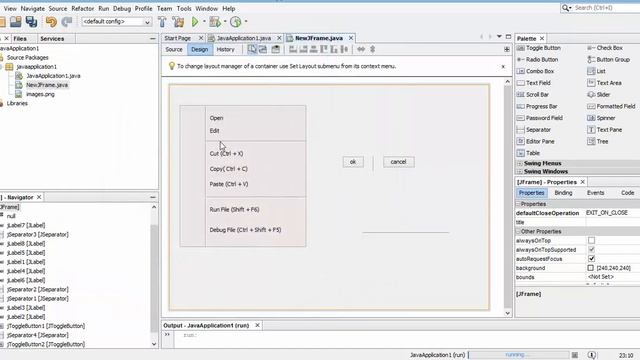Switch to the History view tab
This screenshot has width=640, height=360.
(225, 49)
